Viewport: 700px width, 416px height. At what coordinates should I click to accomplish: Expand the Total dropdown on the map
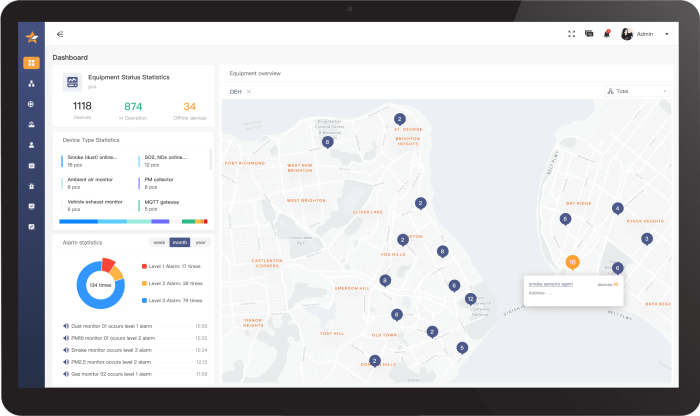click(x=637, y=91)
